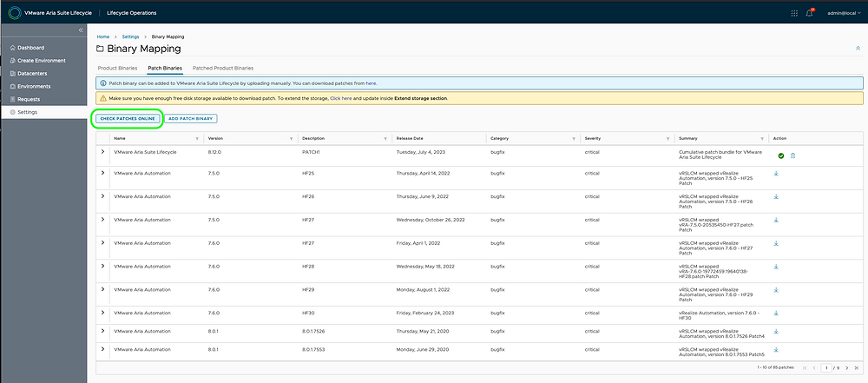Switch to Patch Binaries tab
The width and height of the screenshot is (868, 383).
pyautogui.click(x=165, y=68)
